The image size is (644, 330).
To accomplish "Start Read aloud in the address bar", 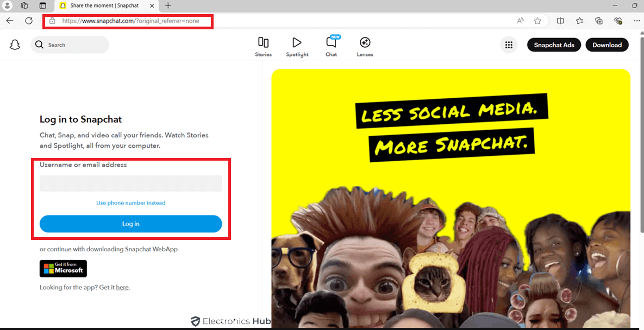I will (520, 20).
